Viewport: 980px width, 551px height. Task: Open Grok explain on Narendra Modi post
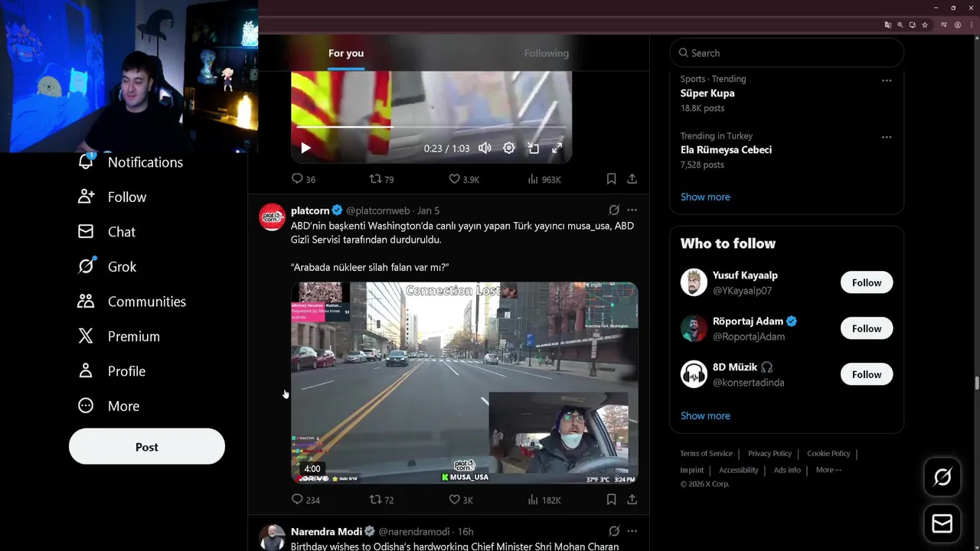(614, 531)
